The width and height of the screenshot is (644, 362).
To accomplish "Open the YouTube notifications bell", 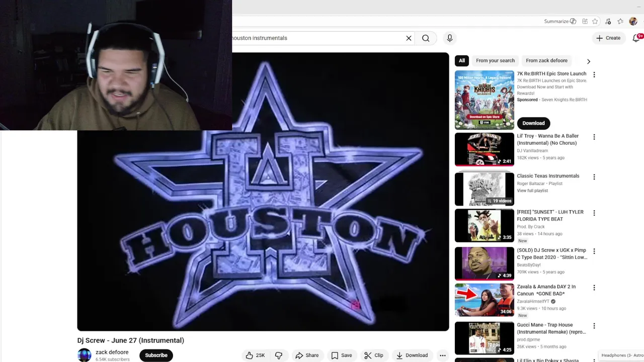I will pyautogui.click(x=636, y=38).
